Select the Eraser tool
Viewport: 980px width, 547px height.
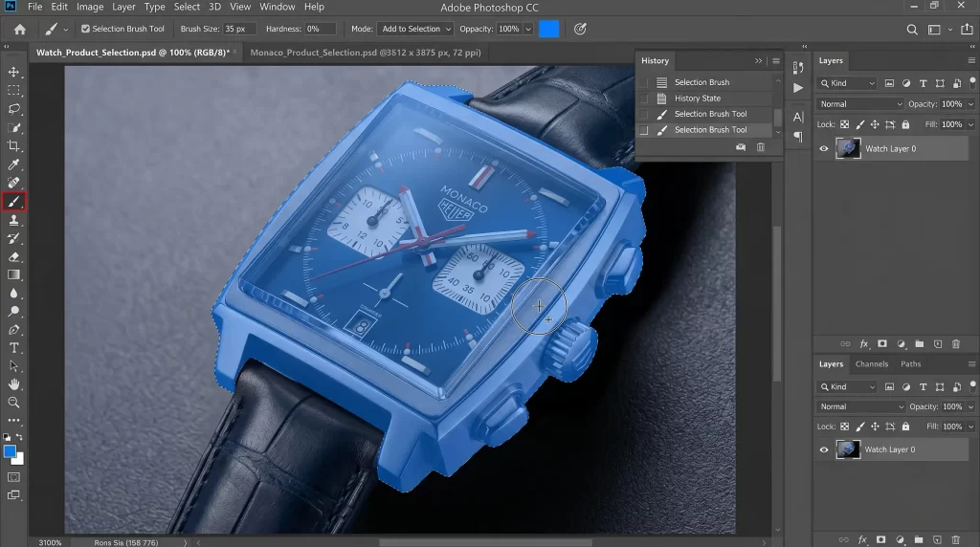(x=13, y=256)
